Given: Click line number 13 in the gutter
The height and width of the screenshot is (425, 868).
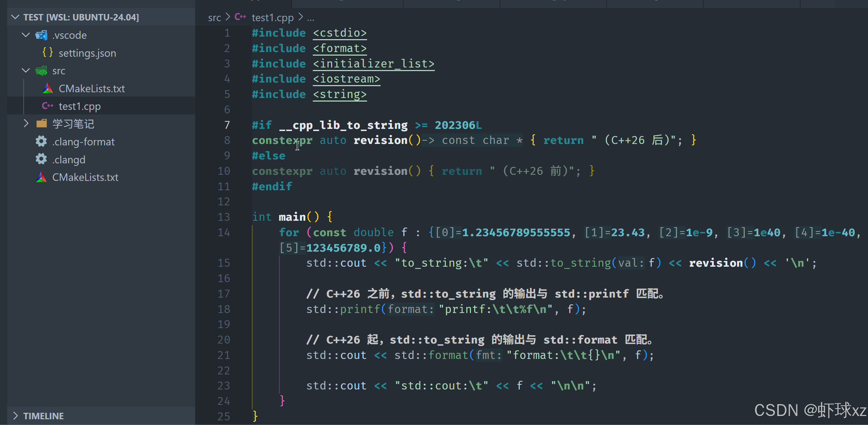Looking at the screenshot, I should click(x=223, y=217).
